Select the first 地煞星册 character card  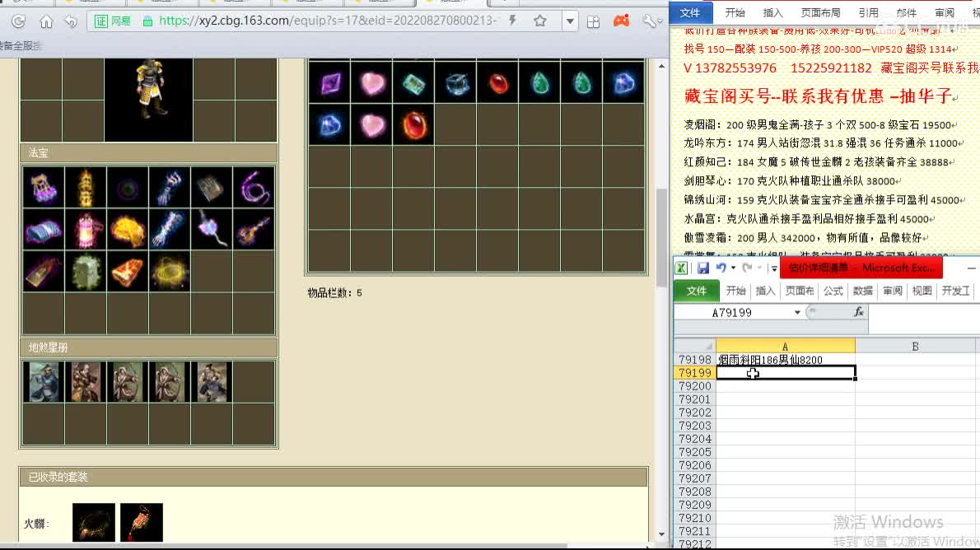(x=44, y=382)
